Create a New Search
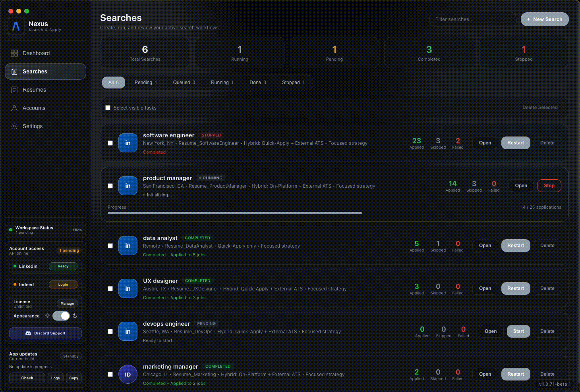This screenshot has height=392, width=580. point(544,19)
